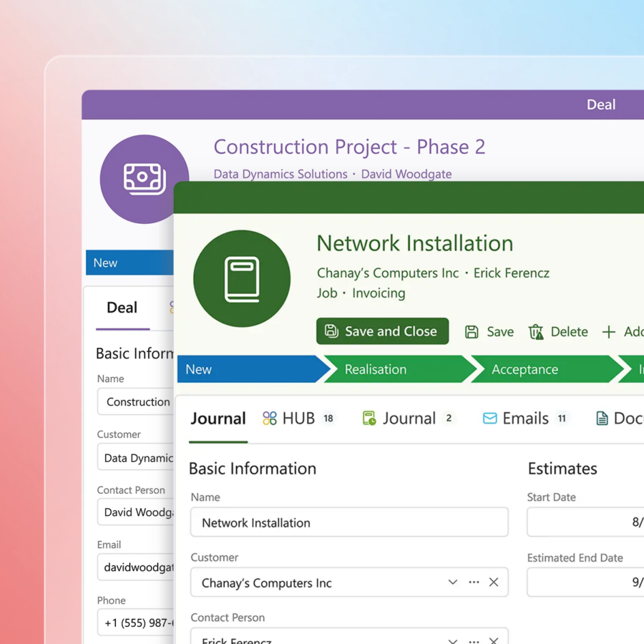The height and width of the screenshot is (644, 644).
Task: Open the Journal tab with 2 items
Action: (409, 419)
